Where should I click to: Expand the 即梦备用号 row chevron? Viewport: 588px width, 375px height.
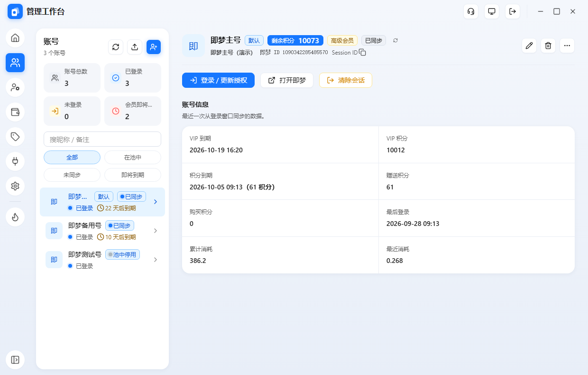point(155,231)
